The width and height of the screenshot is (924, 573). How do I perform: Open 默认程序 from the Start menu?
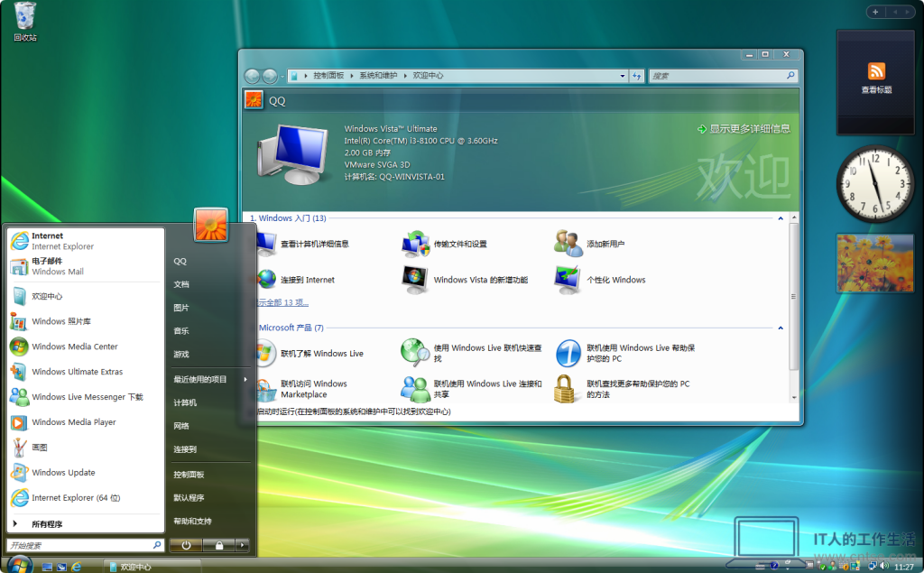[x=189, y=497]
